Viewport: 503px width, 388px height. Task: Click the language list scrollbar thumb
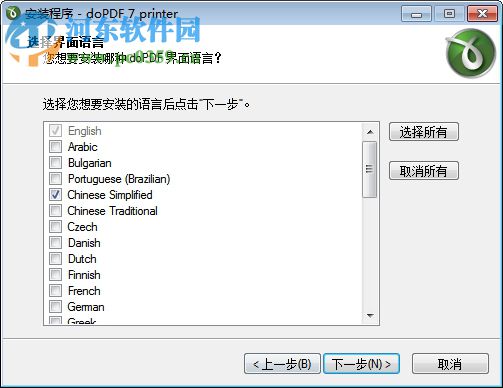click(370, 169)
